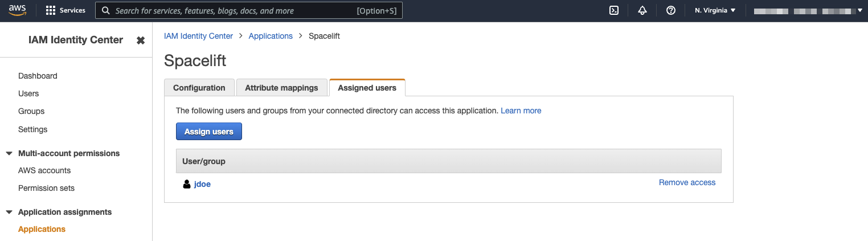Viewport: 868px width, 241px height.
Task: Click the AWS logo in header
Action: 18,10
